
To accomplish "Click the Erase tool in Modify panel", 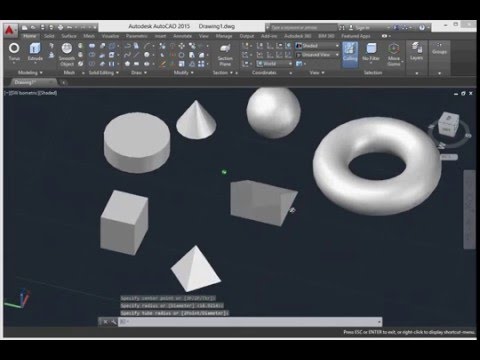I will point(163,64).
